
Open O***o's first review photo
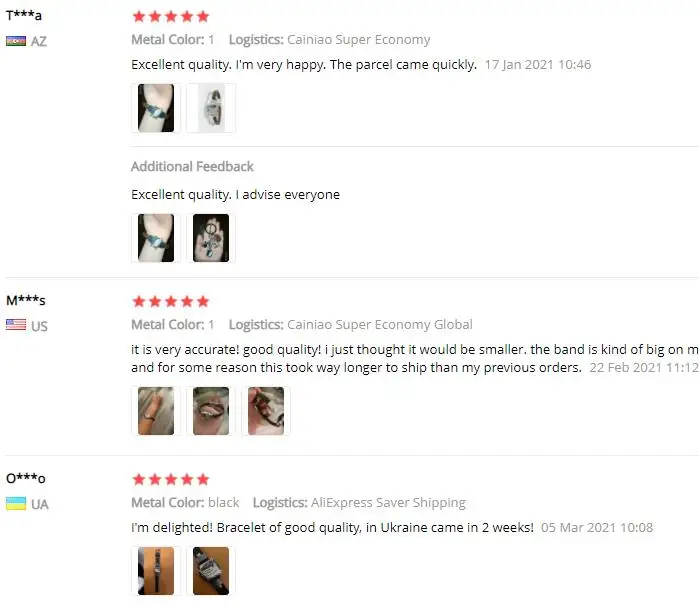click(156, 571)
